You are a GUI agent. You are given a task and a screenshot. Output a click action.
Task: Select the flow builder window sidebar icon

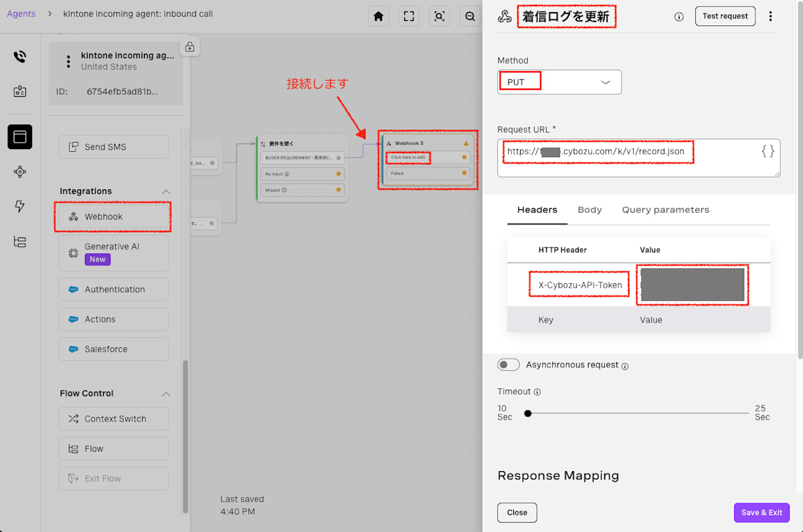click(20, 137)
